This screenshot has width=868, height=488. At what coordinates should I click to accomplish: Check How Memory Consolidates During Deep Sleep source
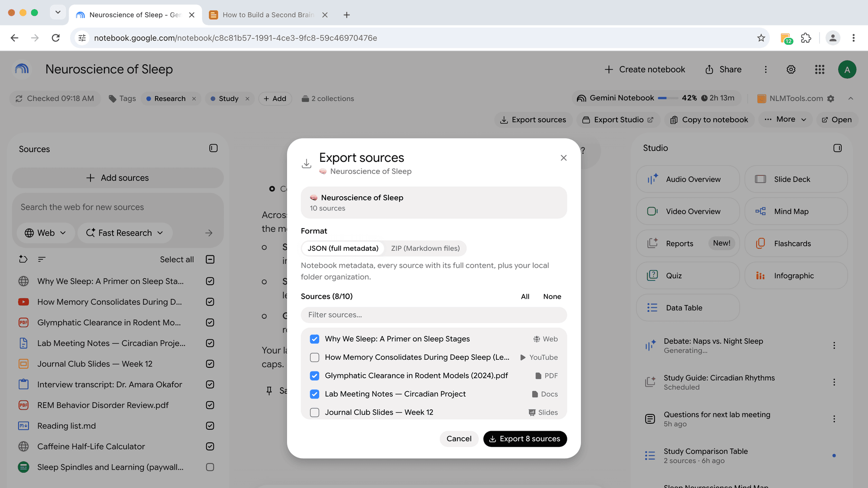pyautogui.click(x=315, y=357)
